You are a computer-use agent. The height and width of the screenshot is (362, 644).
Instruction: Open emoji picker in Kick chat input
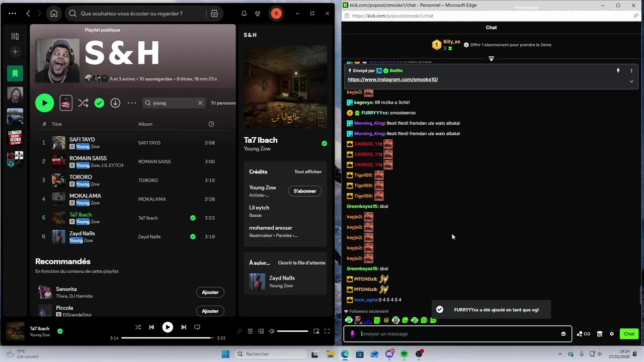click(x=563, y=334)
